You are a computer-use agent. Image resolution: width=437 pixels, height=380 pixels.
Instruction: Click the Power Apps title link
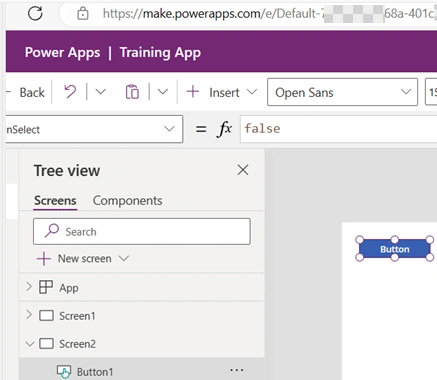click(62, 52)
